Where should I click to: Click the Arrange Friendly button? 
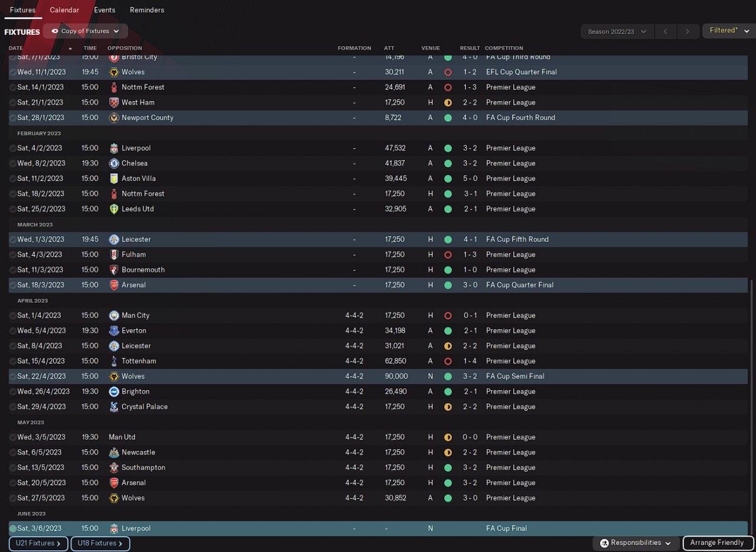pos(718,543)
